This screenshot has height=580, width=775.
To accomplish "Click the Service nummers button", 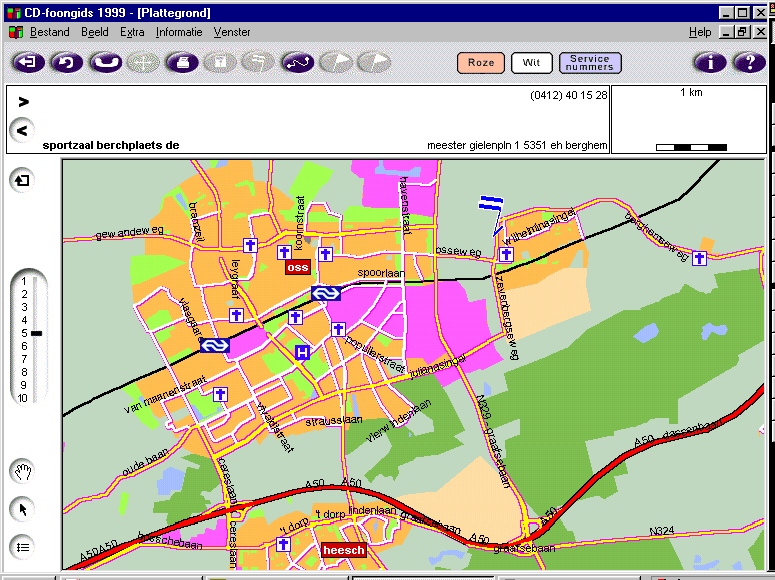I will [590, 63].
